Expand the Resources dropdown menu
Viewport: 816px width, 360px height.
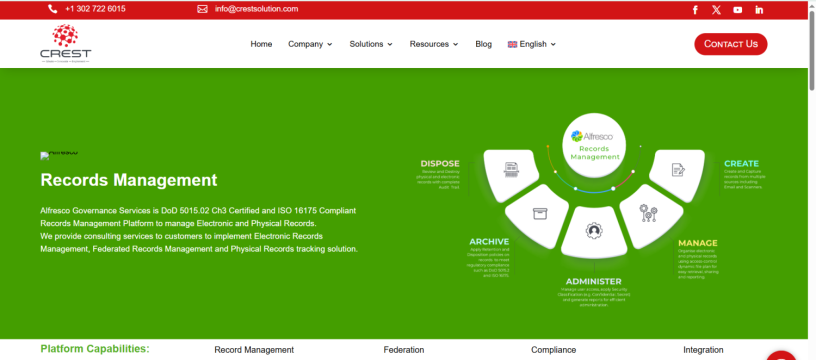434,44
